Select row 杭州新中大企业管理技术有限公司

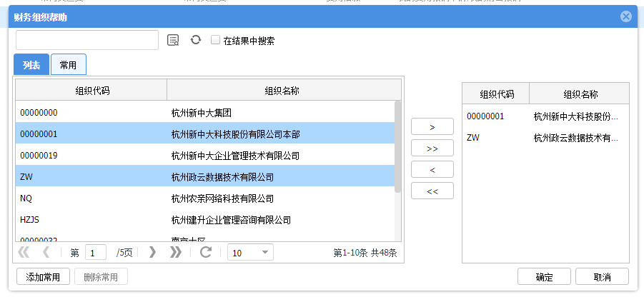point(205,156)
